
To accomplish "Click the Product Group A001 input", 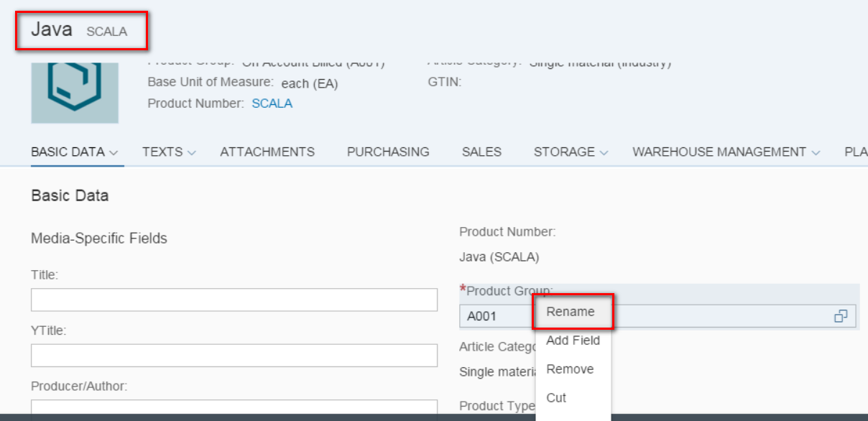I will point(496,316).
